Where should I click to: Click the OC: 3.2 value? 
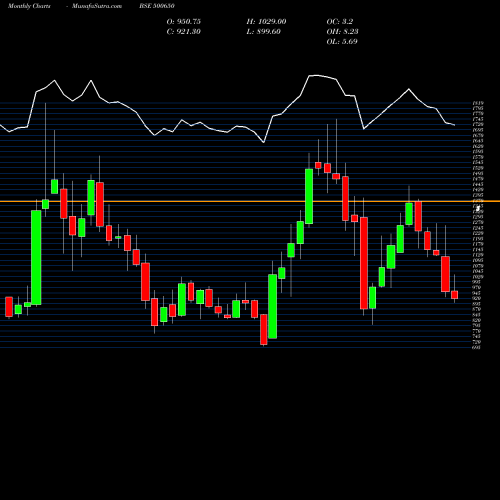pyautogui.click(x=340, y=21)
